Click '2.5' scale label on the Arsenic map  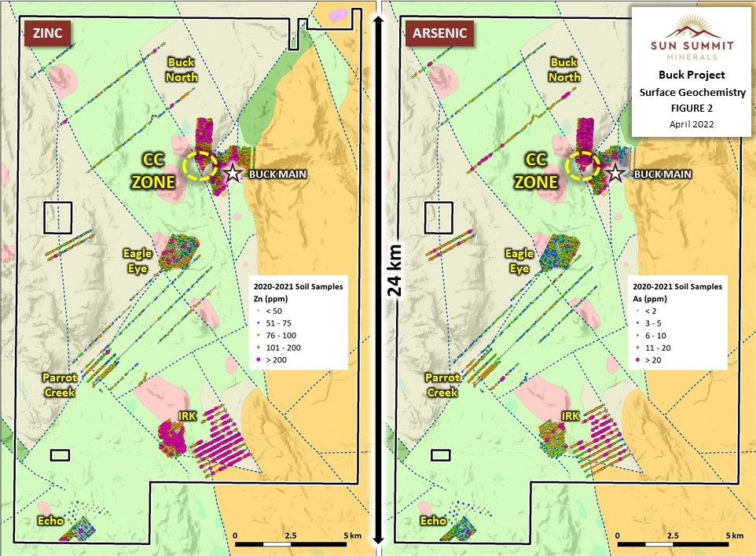(x=673, y=536)
